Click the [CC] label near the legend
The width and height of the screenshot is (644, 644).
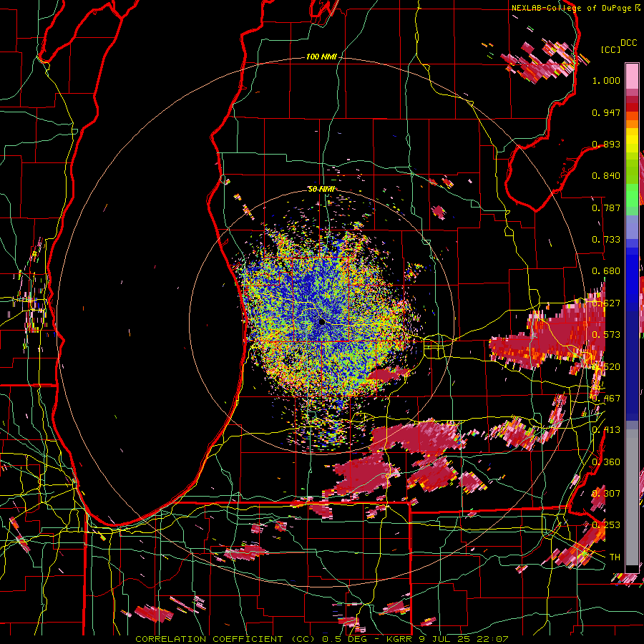pyautogui.click(x=610, y=49)
